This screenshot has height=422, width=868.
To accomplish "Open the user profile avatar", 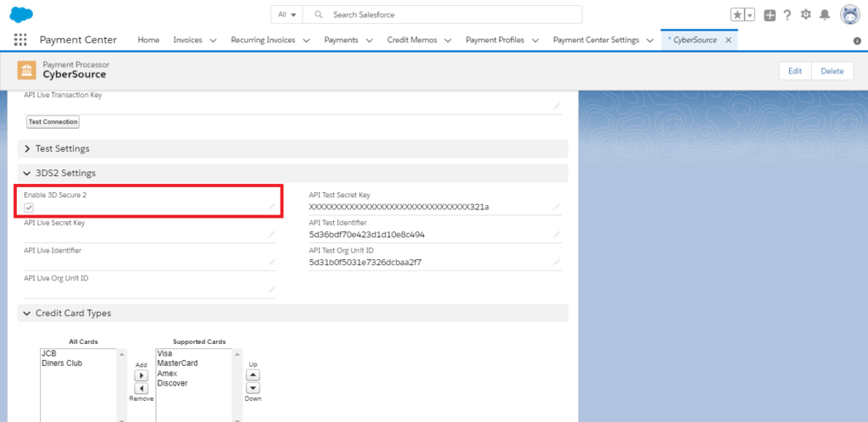I will click(850, 15).
